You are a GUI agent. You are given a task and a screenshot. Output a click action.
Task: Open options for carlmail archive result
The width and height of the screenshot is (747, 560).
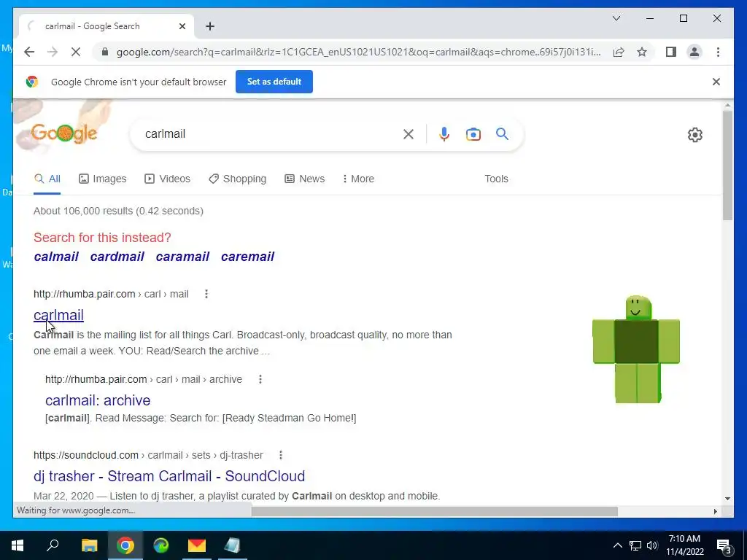[x=260, y=379]
